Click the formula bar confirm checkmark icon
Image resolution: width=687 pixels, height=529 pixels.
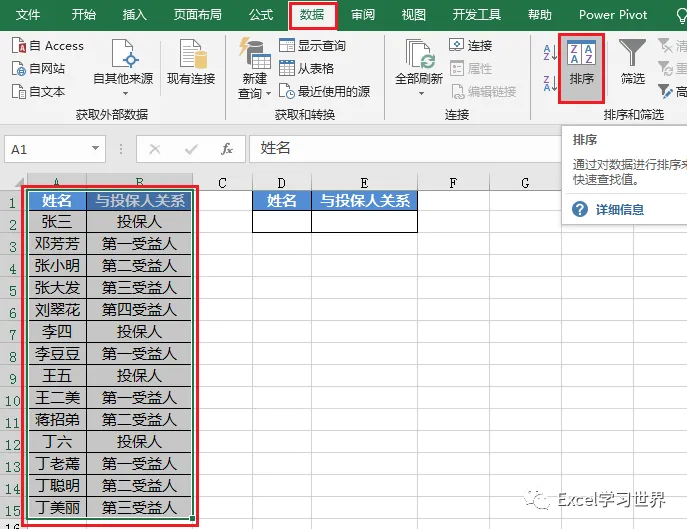(x=191, y=149)
